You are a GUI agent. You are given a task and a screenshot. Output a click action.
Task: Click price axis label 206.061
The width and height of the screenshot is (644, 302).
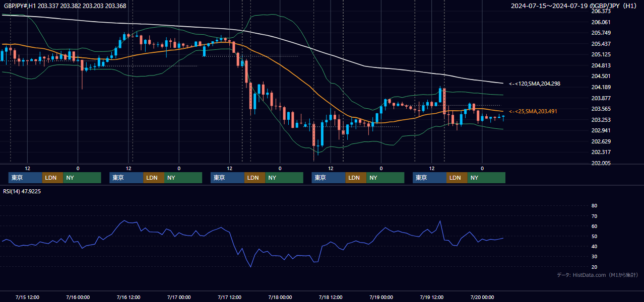coord(601,22)
